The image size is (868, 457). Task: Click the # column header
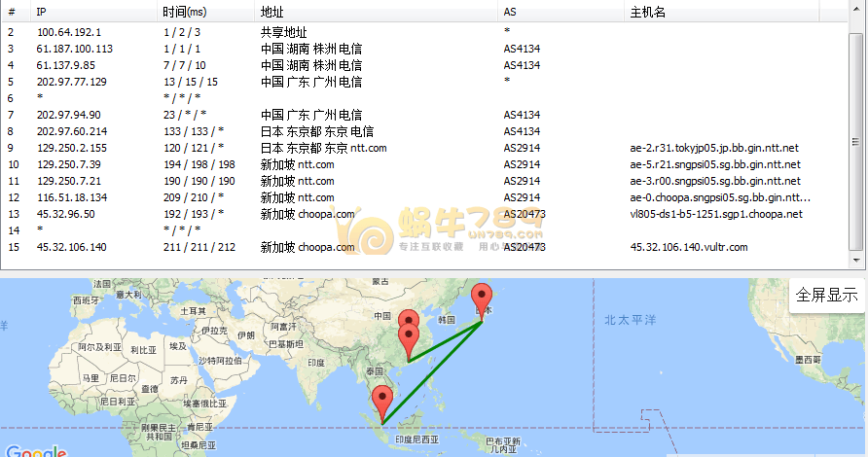click(11, 12)
